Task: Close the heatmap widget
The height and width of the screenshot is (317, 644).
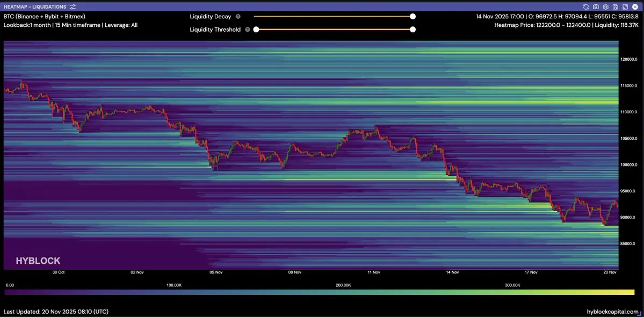Action: (634, 6)
